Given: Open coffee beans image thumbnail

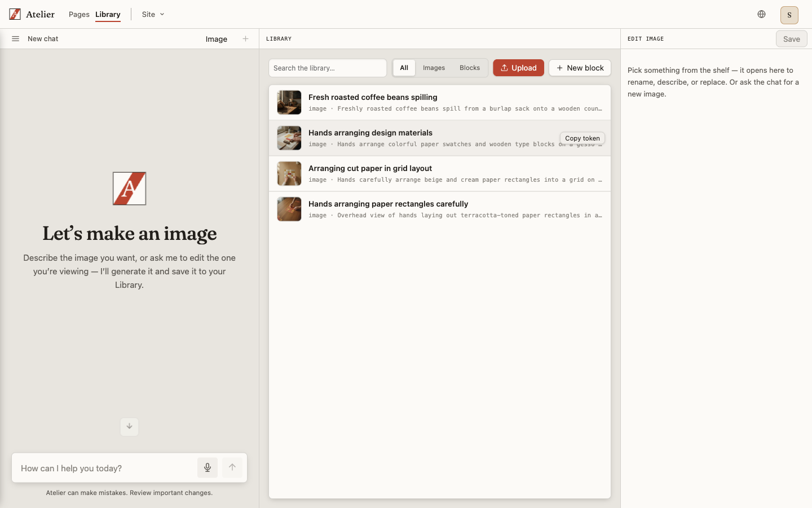Looking at the screenshot, I should (x=289, y=103).
